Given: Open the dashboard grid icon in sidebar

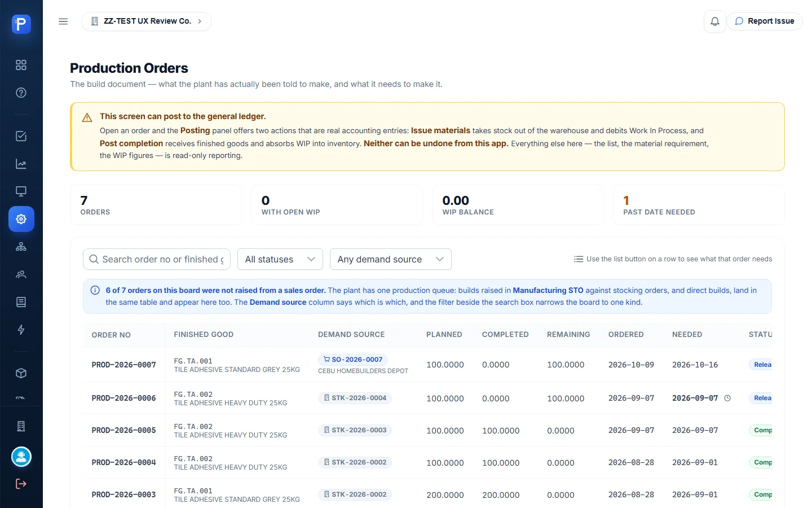Looking at the screenshot, I should click(x=21, y=65).
